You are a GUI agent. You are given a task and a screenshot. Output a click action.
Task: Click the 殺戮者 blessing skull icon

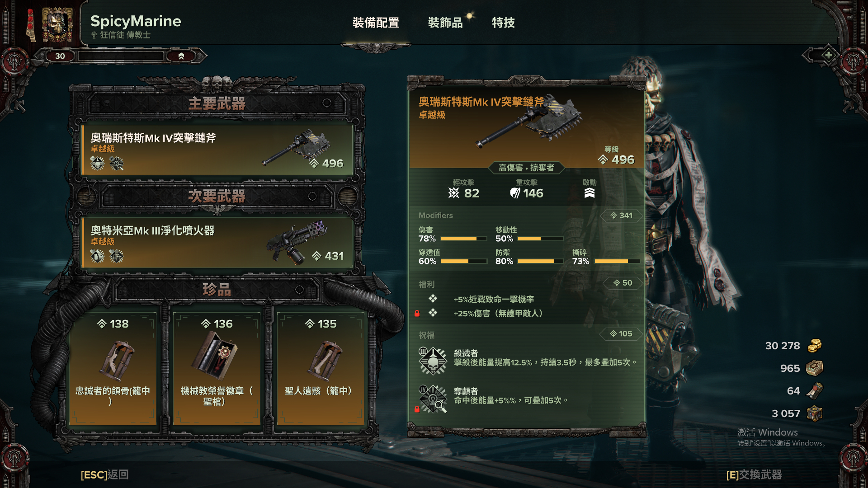coord(433,361)
